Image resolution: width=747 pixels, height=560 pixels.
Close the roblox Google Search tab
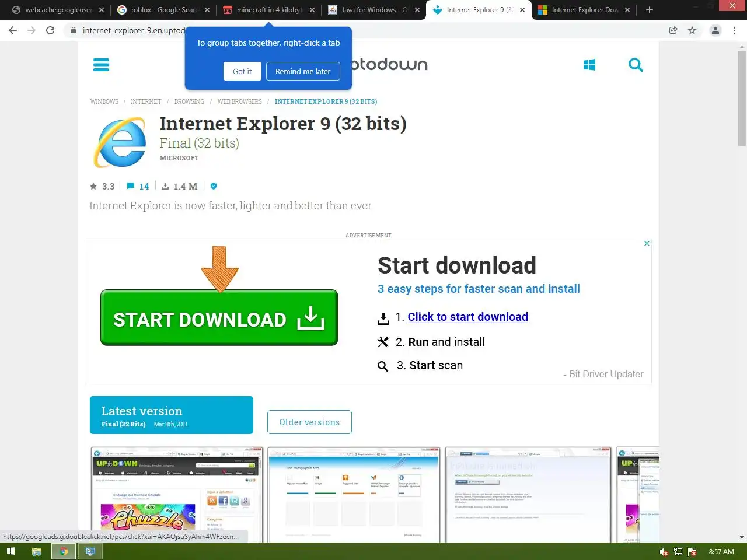(x=207, y=10)
